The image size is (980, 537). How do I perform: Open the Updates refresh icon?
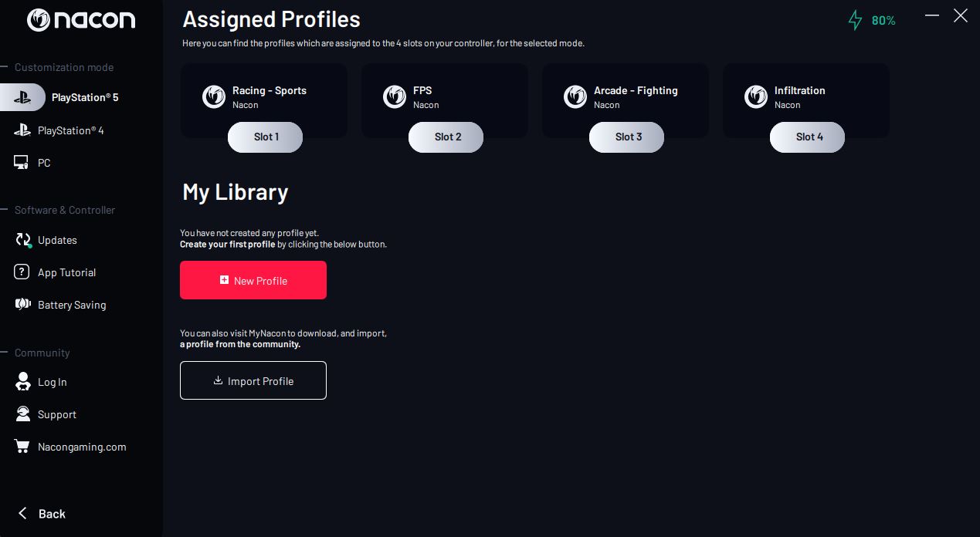[23, 240]
